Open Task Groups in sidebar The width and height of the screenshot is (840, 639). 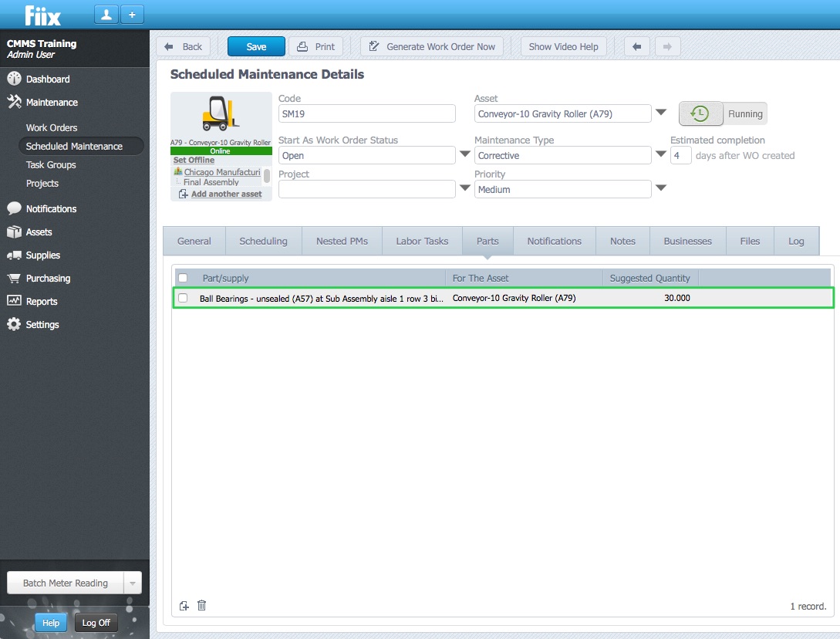[x=51, y=164]
